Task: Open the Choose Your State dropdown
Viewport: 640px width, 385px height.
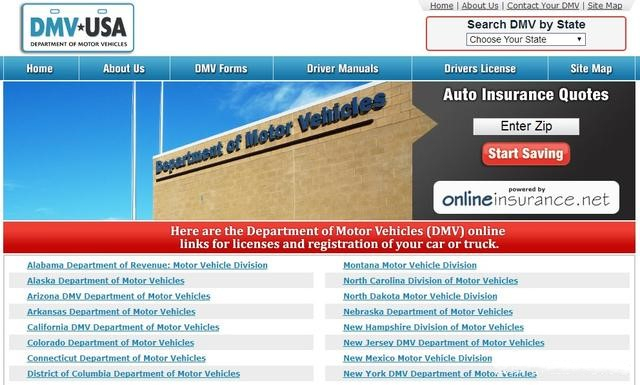Action: point(526,40)
